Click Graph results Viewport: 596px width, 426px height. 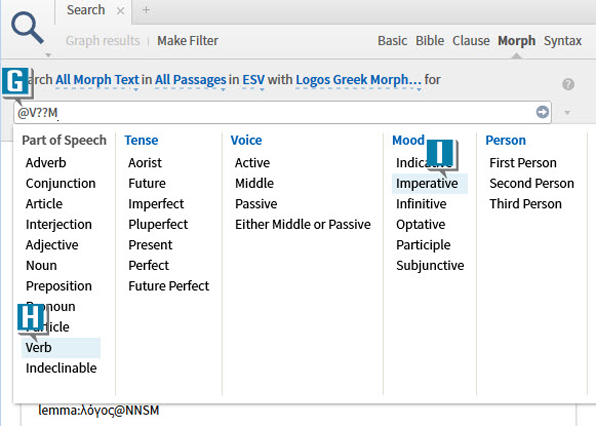tap(103, 41)
